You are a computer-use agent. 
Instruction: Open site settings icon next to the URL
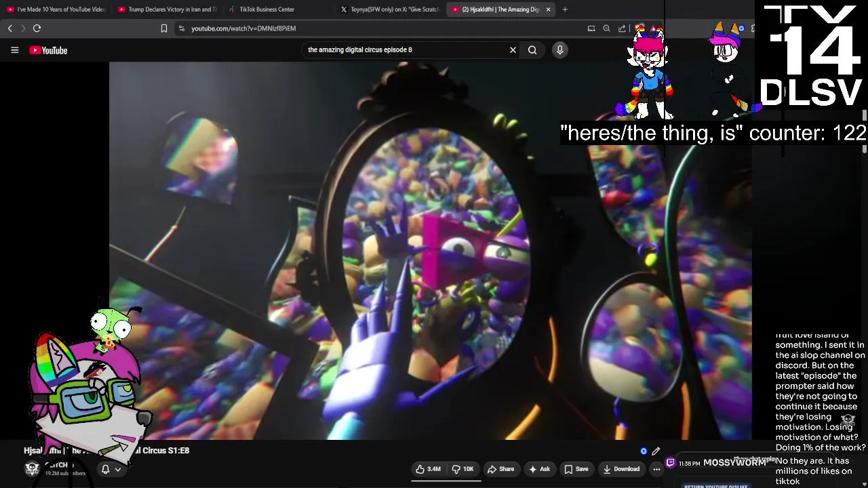[x=181, y=28]
